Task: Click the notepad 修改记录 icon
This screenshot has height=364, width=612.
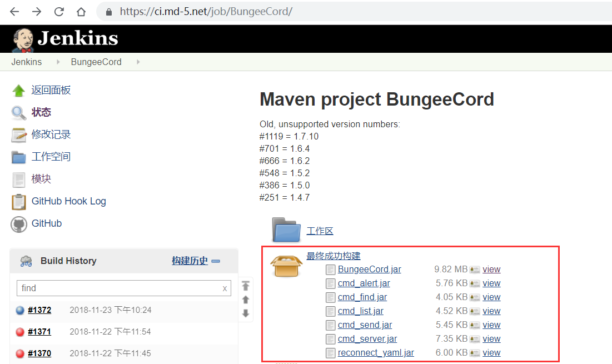Action: click(19, 135)
